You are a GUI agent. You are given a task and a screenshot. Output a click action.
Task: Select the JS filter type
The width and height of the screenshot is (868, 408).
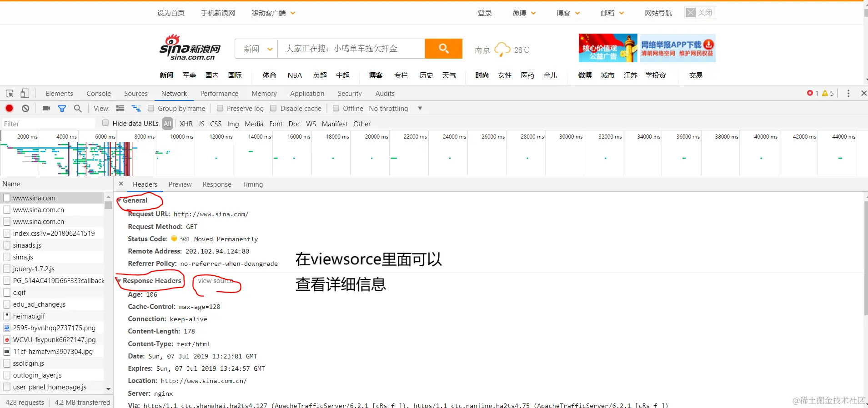[x=201, y=124]
